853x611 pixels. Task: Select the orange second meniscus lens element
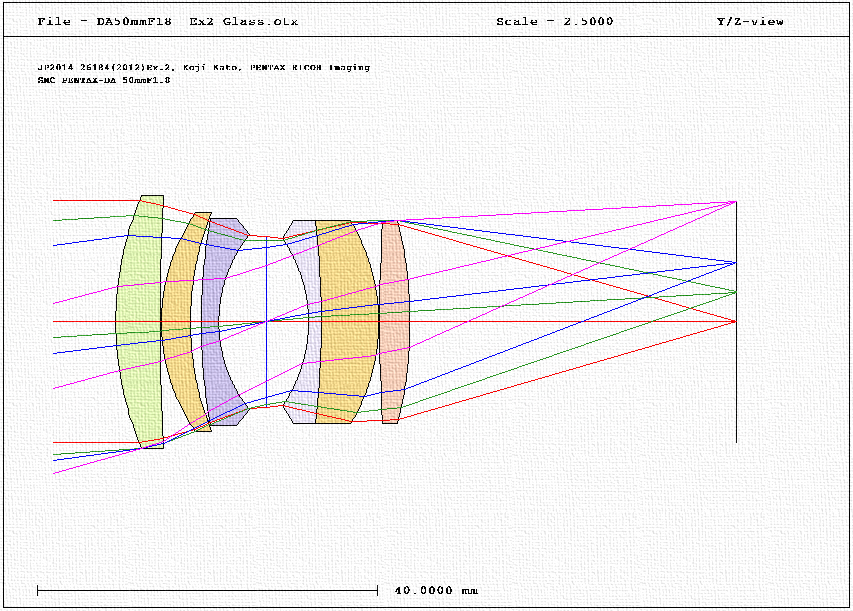[177, 322]
